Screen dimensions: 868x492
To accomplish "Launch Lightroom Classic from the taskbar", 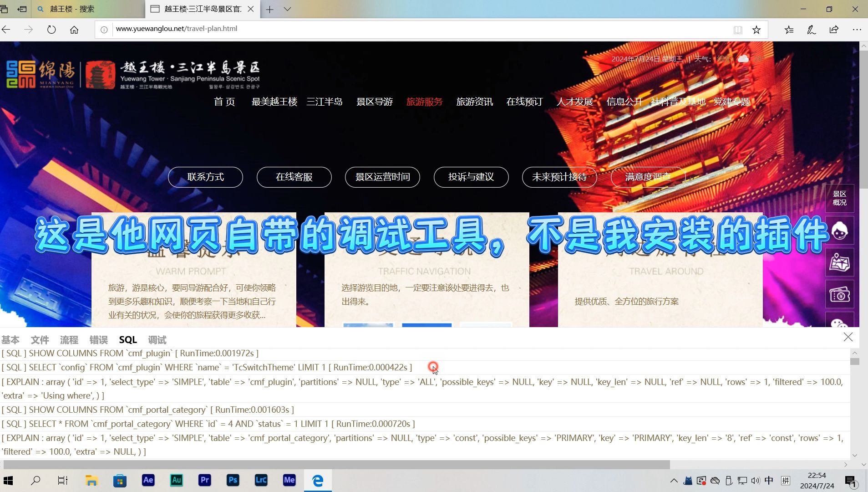I will pos(261,481).
